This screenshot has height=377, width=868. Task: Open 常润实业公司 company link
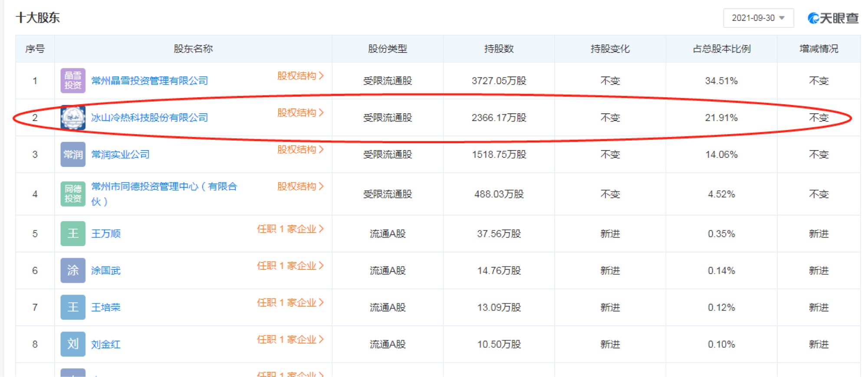tap(120, 154)
